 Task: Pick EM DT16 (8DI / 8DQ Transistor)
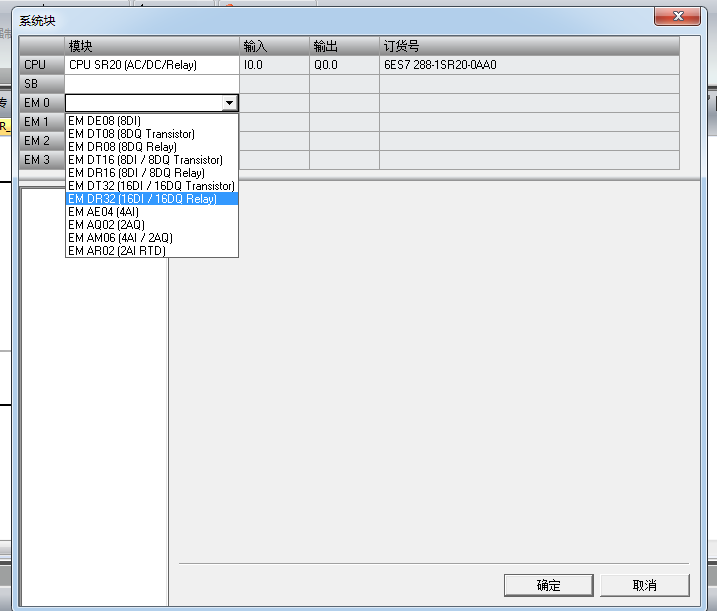coord(145,160)
